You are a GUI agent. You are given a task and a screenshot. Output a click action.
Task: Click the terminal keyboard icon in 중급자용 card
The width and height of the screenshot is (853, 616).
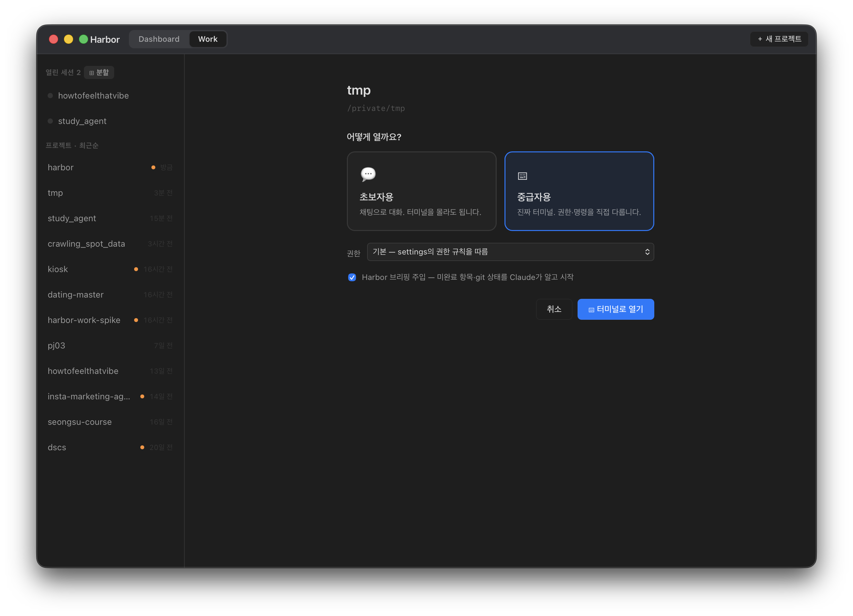522,176
